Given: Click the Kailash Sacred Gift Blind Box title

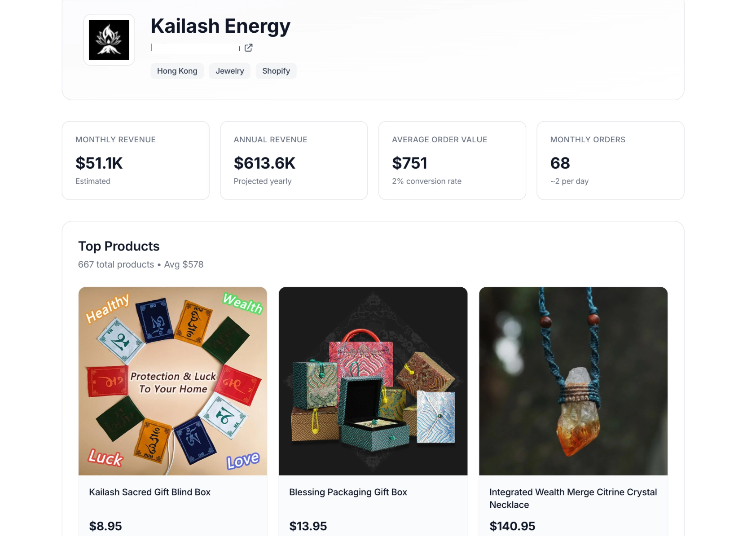Looking at the screenshot, I should [150, 492].
